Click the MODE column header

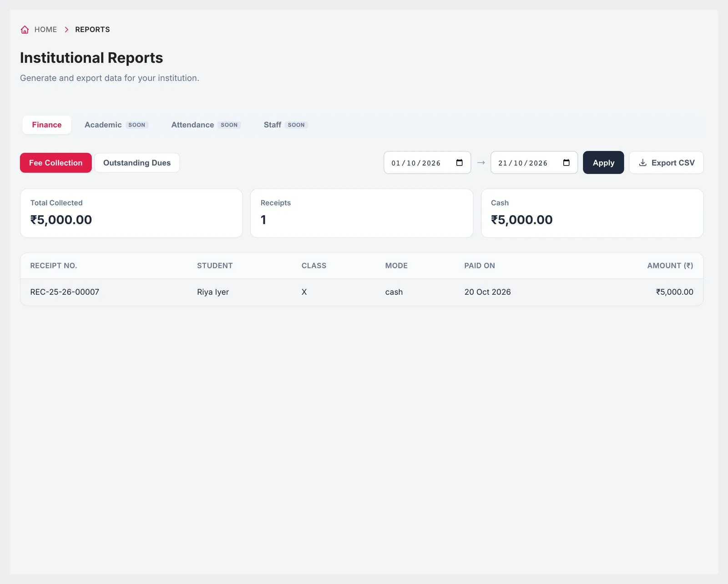tap(396, 266)
